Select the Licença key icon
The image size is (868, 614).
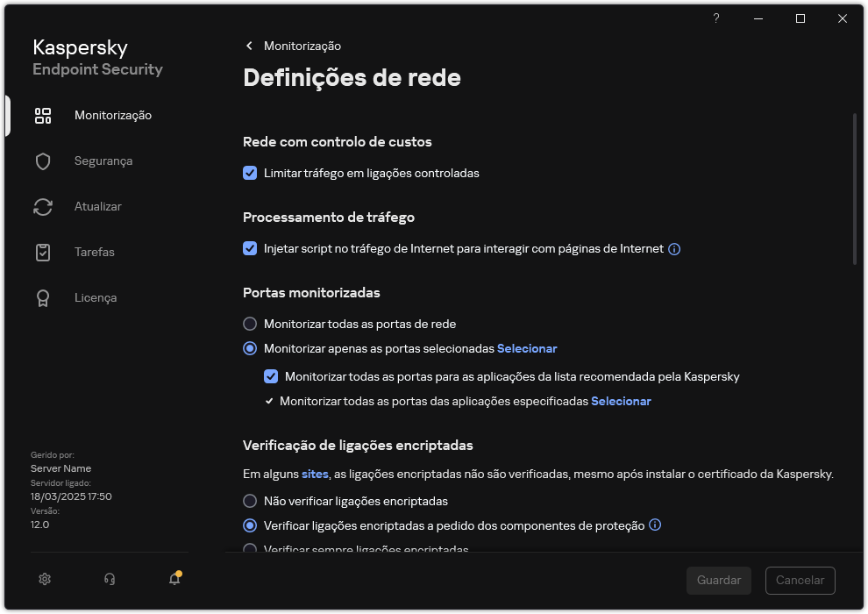point(43,297)
